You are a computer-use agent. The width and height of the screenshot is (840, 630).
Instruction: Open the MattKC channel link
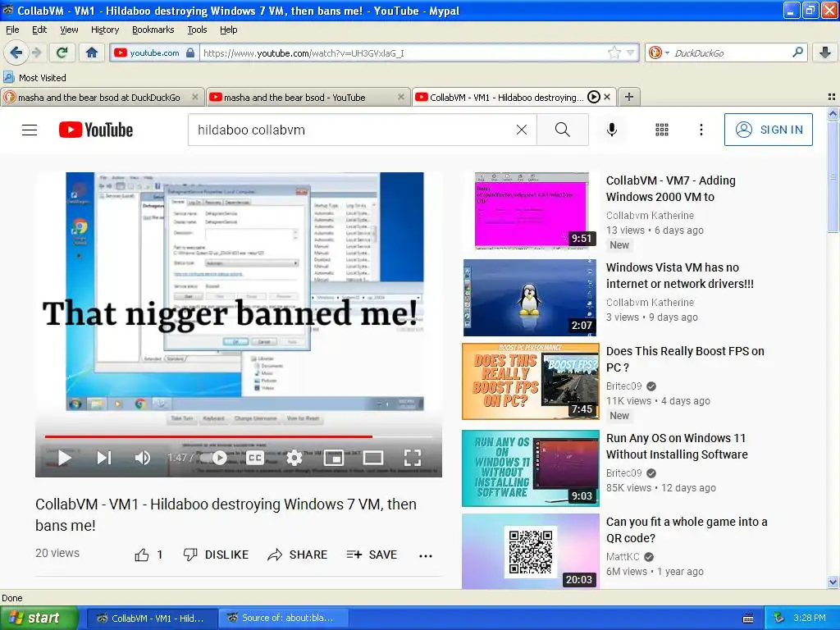tap(623, 557)
